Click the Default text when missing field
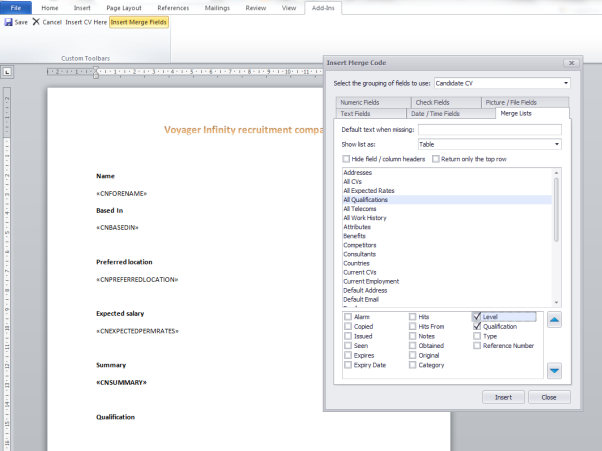The height and width of the screenshot is (451, 602). [489, 130]
